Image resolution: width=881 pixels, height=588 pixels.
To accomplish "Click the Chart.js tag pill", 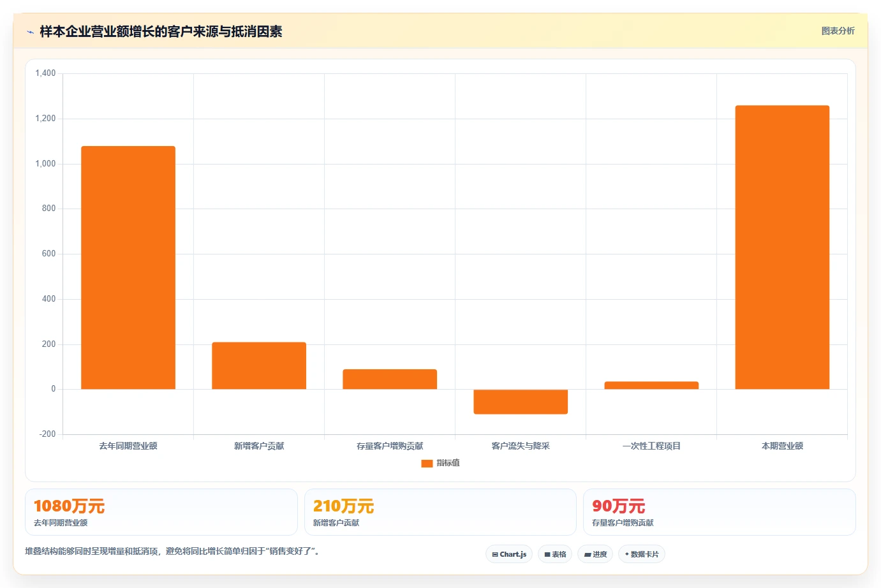I will coord(509,554).
